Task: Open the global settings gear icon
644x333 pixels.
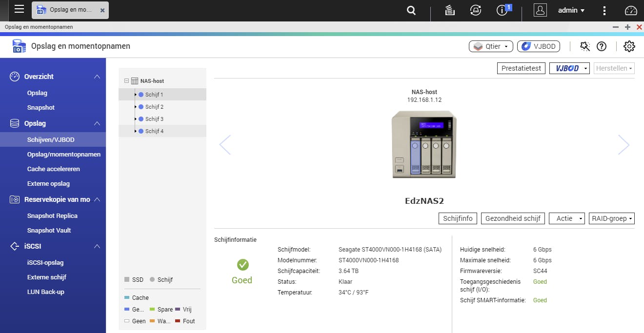Action: tap(629, 46)
